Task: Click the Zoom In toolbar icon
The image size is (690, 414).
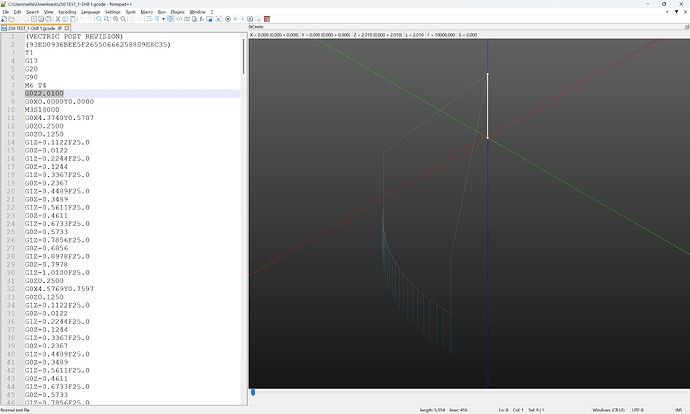Action: 116,19
